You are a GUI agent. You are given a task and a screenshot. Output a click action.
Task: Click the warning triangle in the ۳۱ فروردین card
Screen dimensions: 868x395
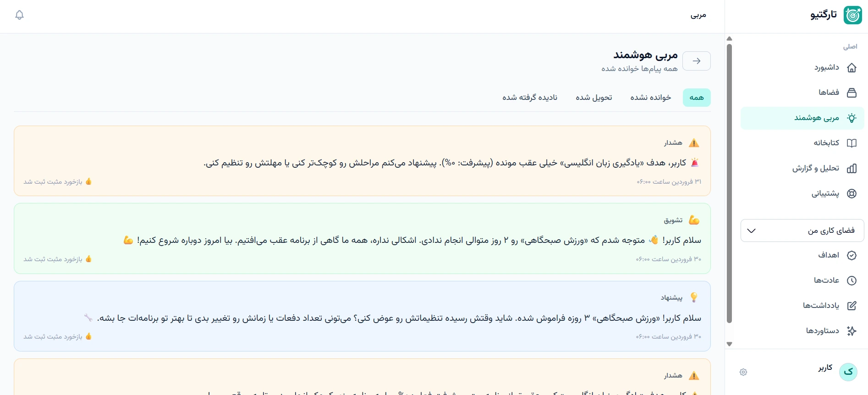point(694,143)
